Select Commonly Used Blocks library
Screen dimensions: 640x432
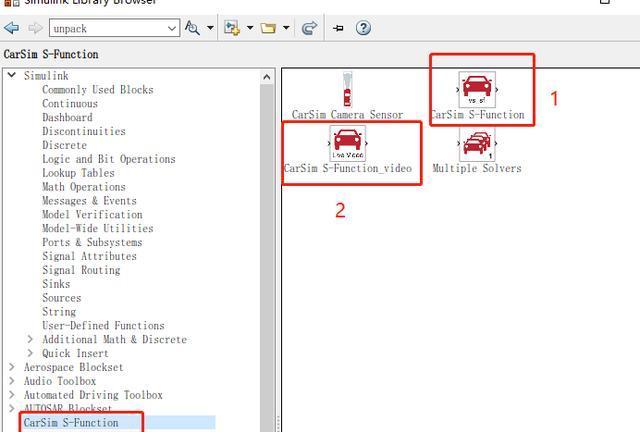[x=98, y=90]
